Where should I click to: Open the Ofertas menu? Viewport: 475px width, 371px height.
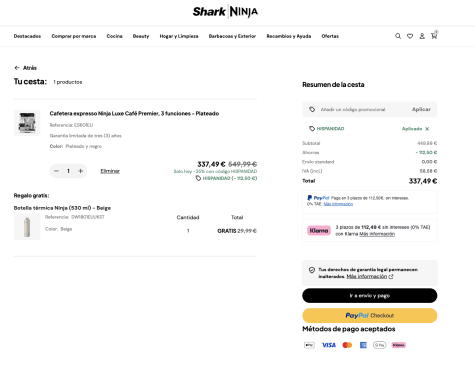coord(330,36)
